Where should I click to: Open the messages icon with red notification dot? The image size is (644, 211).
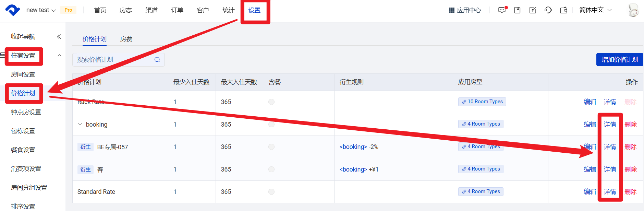tap(502, 10)
